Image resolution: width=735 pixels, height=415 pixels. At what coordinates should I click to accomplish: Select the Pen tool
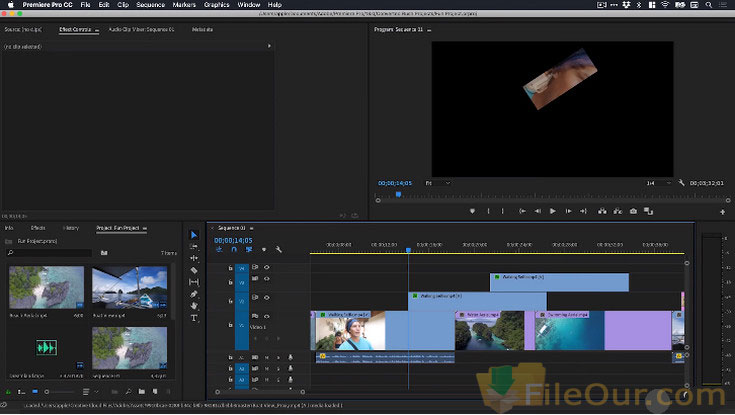pyautogui.click(x=194, y=294)
